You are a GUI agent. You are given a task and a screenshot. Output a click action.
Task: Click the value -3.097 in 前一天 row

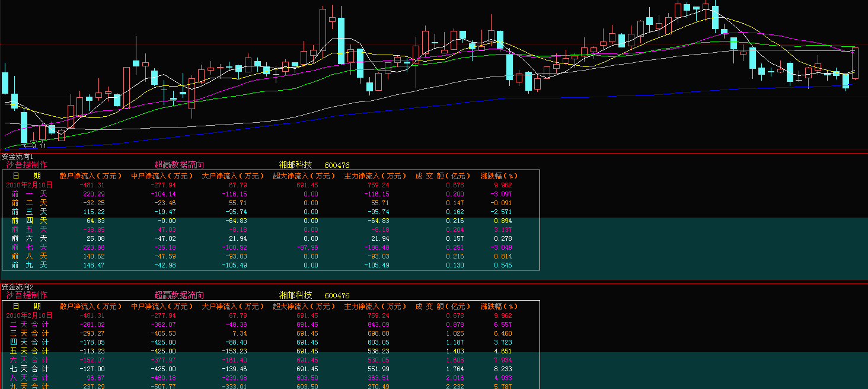click(x=501, y=194)
